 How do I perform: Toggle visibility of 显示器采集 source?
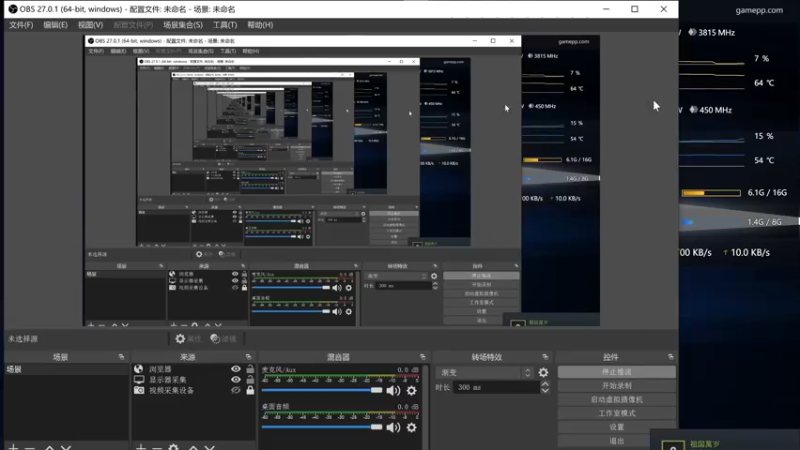click(236, 380)
